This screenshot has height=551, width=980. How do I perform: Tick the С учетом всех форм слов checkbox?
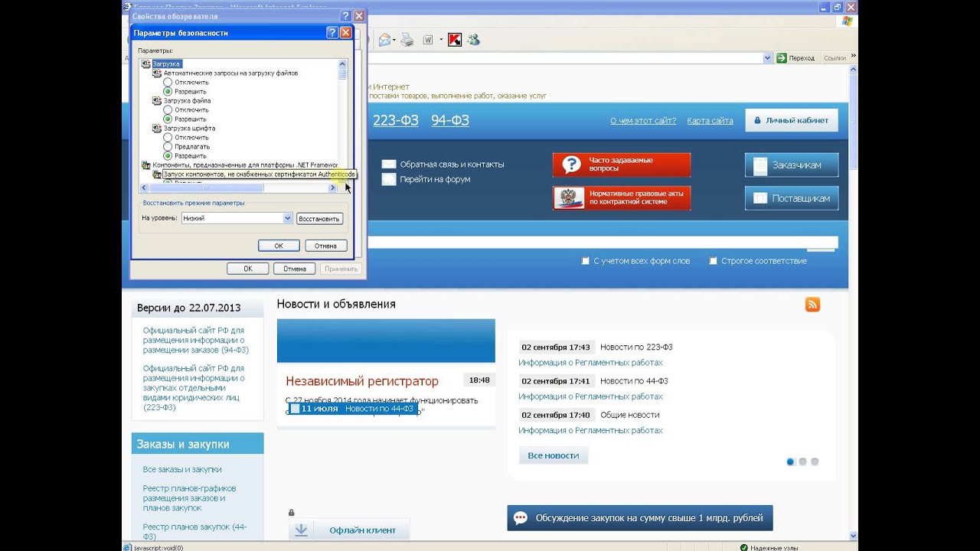(x=586, y=261)
